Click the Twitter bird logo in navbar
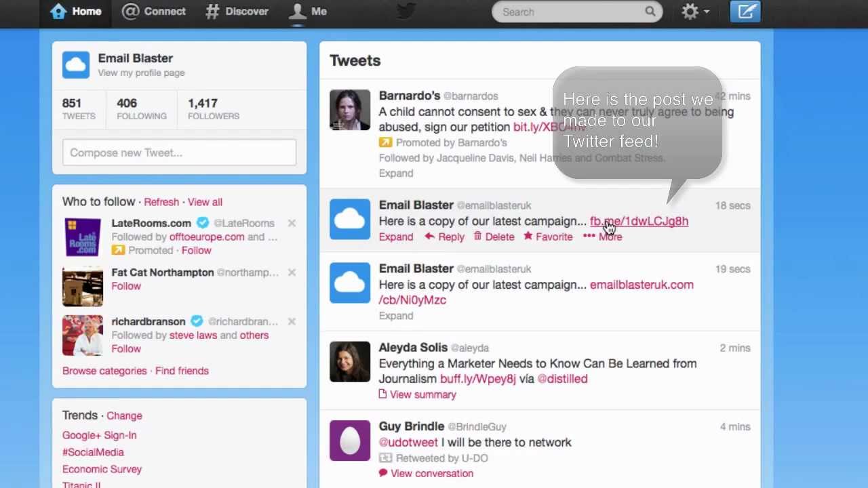This screenshot has width=868, height=488. coord(406,11)
